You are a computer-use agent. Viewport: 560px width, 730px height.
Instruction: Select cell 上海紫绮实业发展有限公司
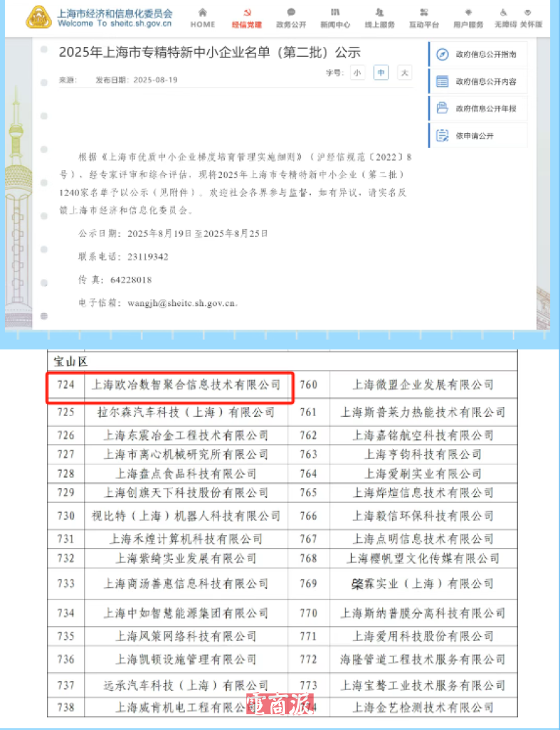tap(186, 558)
